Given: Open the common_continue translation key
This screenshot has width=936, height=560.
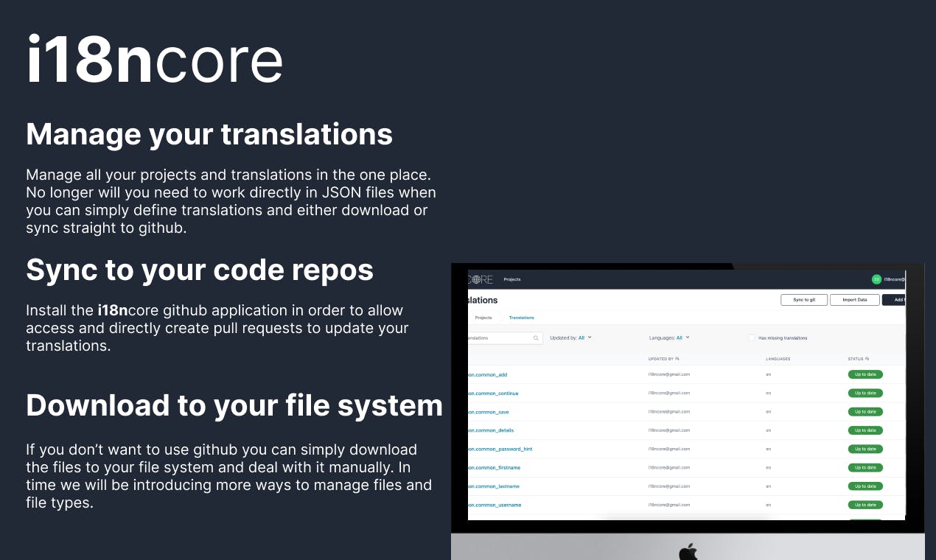Looking at the screenshot, I should click(x=493, y=393).
